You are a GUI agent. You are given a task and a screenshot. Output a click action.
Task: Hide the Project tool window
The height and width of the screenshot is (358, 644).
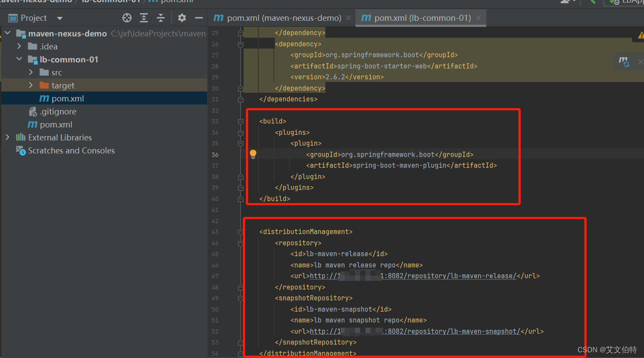[199, 18]
